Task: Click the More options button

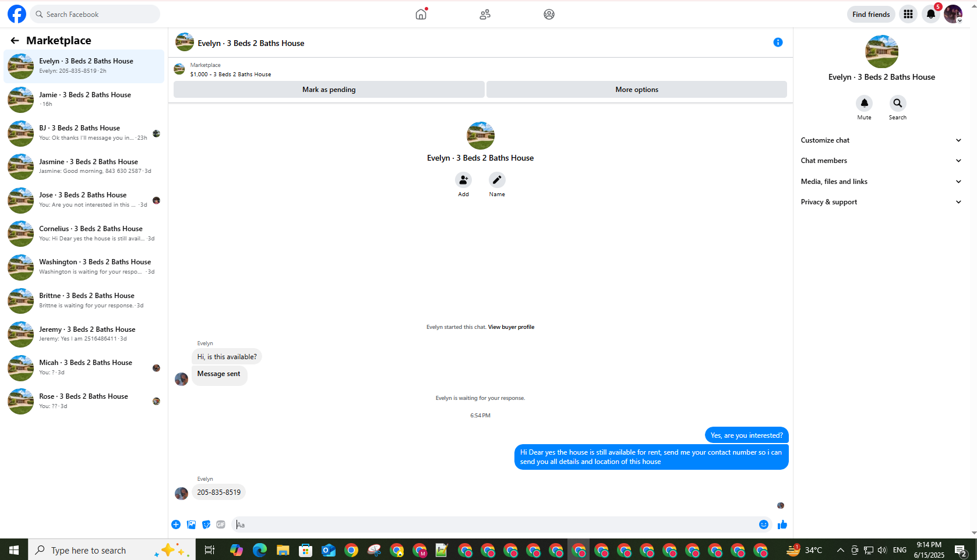Action: point(637,90)
